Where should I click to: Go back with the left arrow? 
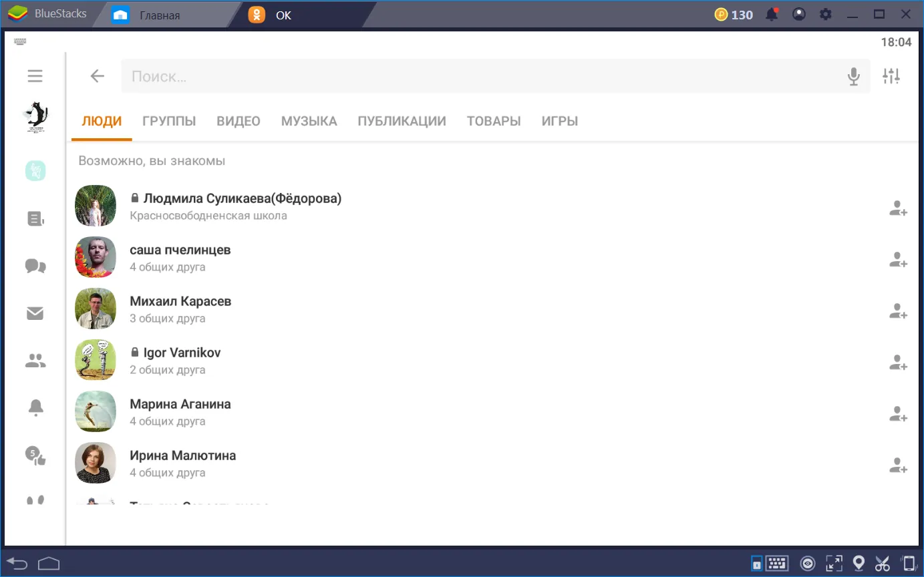98,76
